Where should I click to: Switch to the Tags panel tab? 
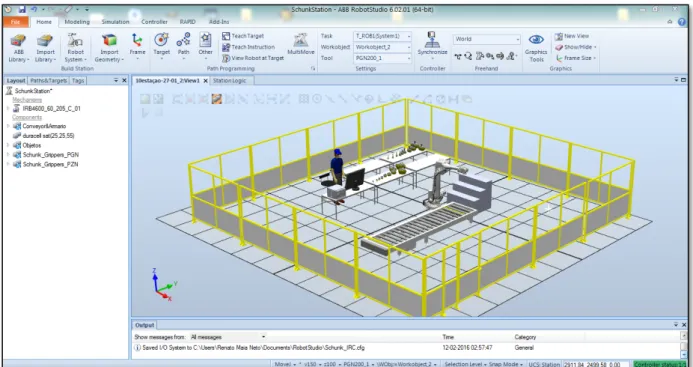tap(78, 80)
